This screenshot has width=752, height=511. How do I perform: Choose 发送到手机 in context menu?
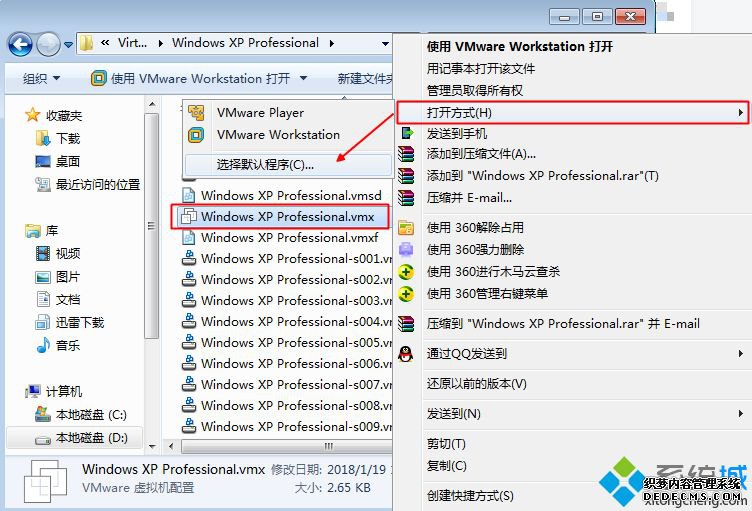572,133
